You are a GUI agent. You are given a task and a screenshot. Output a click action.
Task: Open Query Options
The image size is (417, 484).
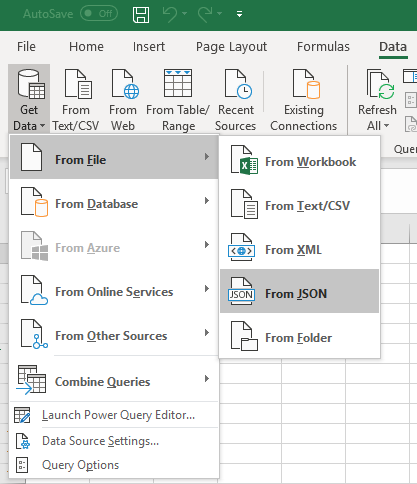pyautogui.click(x=114, y=465)
